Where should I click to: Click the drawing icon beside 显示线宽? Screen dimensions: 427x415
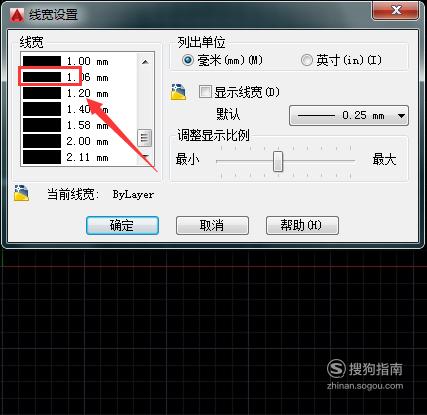tap(178, 92)
